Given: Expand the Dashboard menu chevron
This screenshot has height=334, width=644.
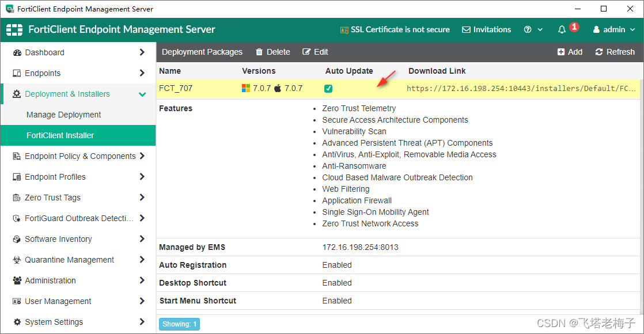Looking at the screenshot, I should click(x=142, y=52).
